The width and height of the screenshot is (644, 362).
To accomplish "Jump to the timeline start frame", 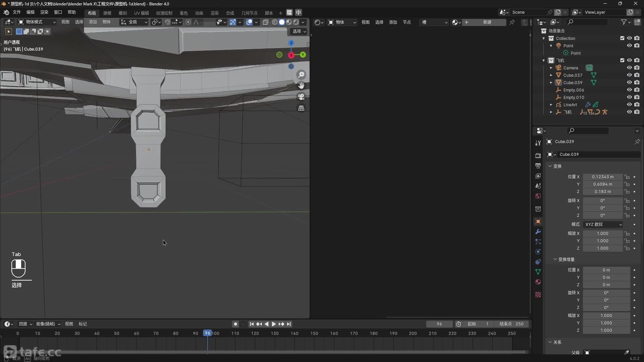I will point(252,324).
